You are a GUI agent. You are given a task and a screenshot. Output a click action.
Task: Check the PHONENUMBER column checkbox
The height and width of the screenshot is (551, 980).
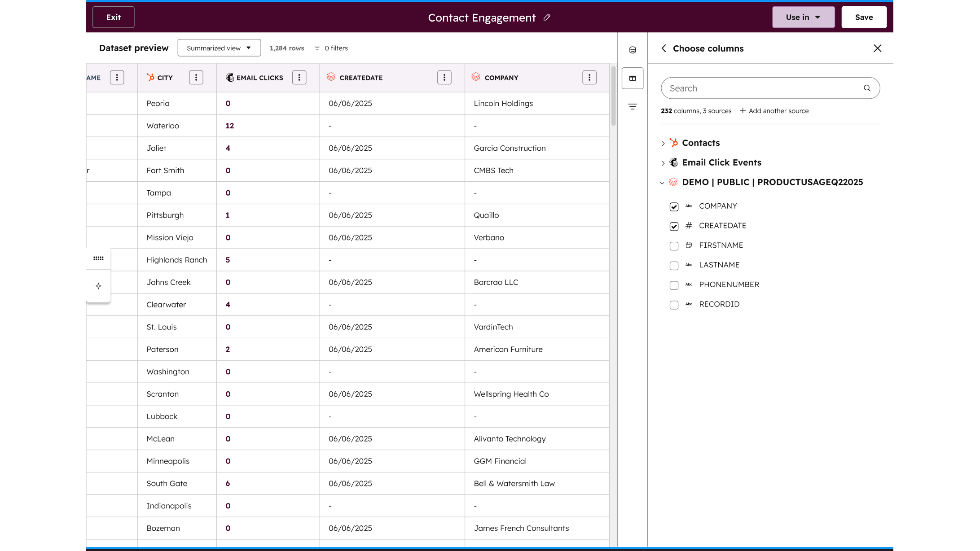pyautogui.click(x=674, y=285)
